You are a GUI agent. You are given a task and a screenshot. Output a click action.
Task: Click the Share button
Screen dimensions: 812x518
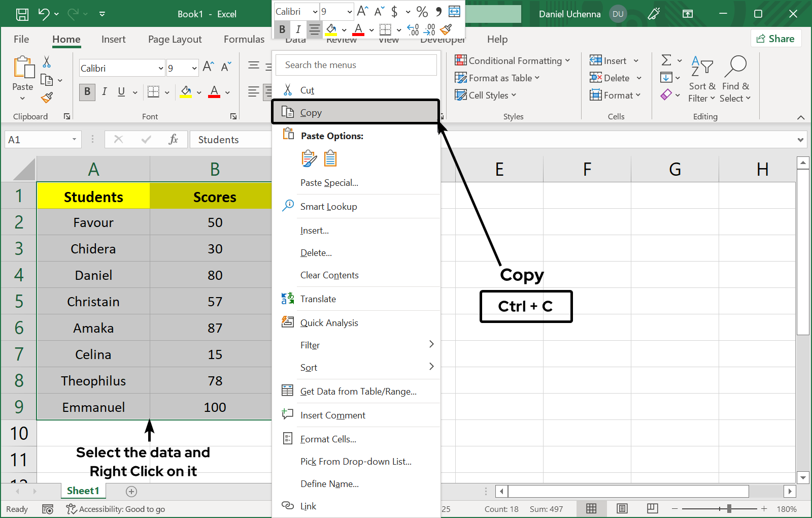[x=776, y=38]
